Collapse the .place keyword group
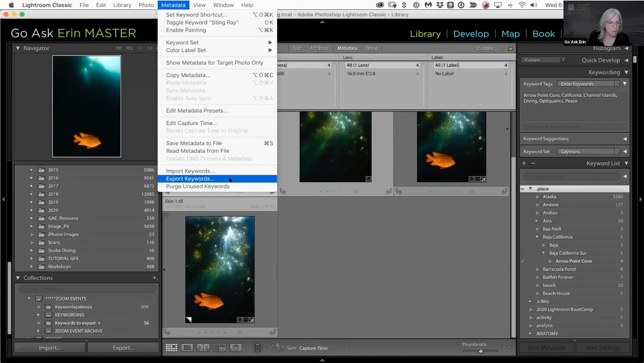This screenshot has height=363, width=644. [530, 189]
